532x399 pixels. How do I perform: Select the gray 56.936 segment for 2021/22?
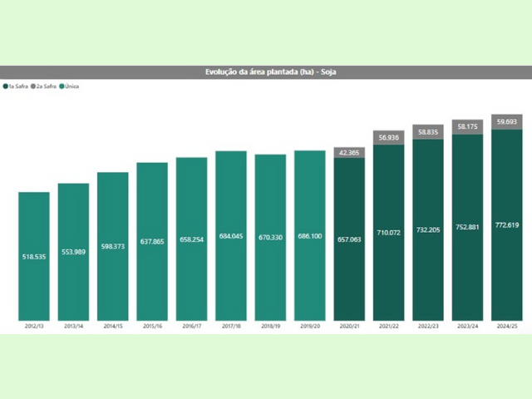click(x=388, y=137)
